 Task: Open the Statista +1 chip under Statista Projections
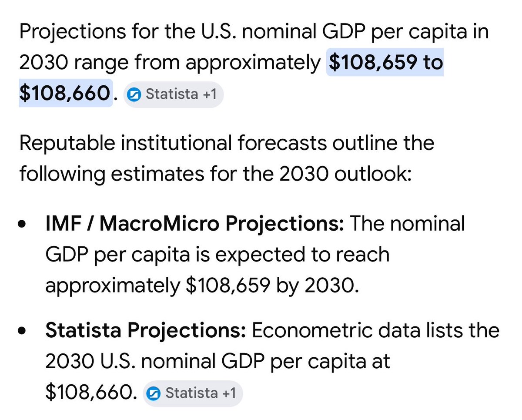[193, 393]
